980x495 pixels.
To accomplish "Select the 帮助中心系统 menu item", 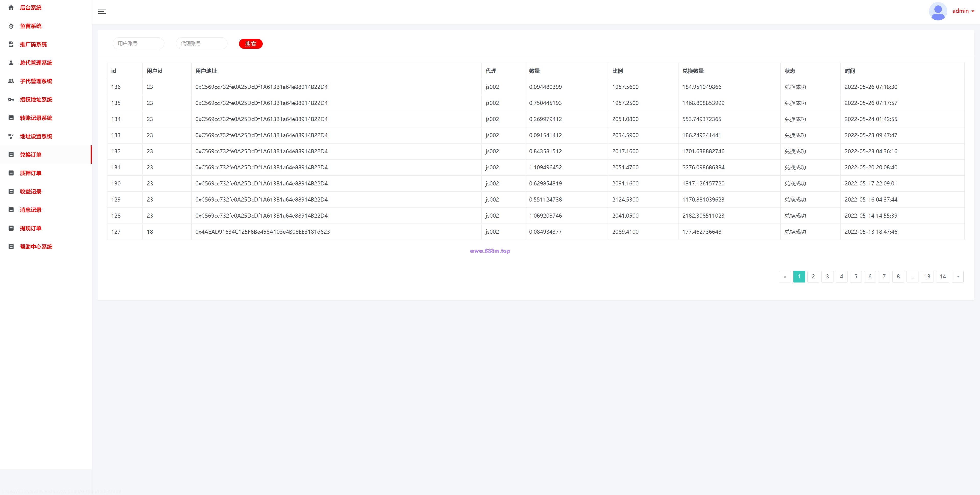I will [46, 247].
